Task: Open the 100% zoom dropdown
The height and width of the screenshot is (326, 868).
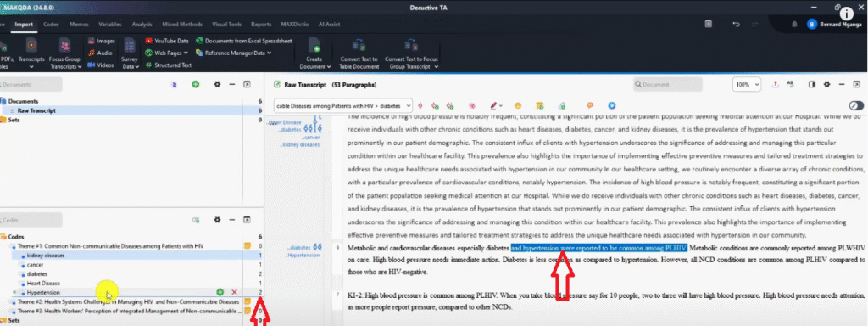Action: 747,84
